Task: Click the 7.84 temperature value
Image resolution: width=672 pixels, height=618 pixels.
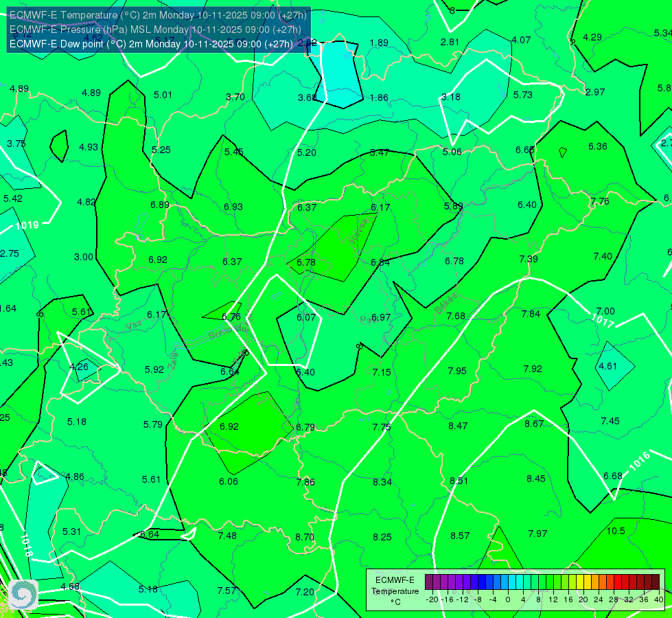Action: point(531,314)
